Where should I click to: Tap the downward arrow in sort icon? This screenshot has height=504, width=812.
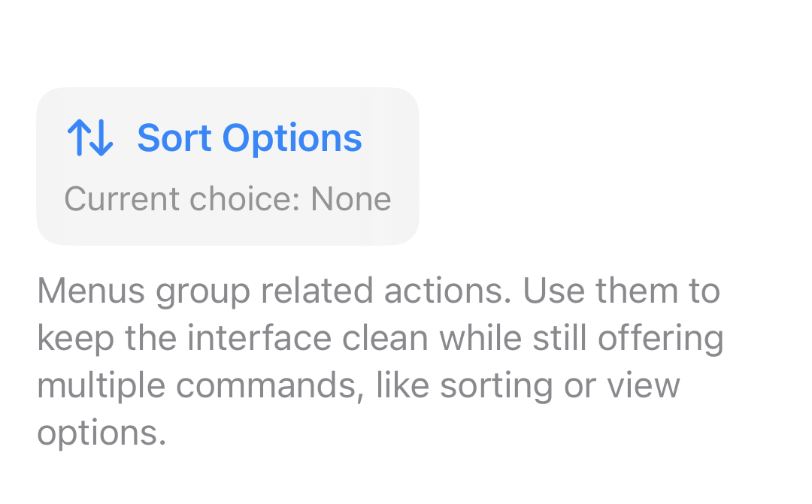point(102,139)
